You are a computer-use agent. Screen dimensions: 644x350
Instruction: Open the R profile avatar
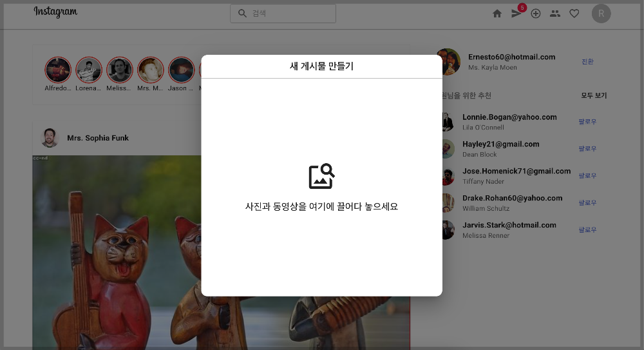[601, 14]
